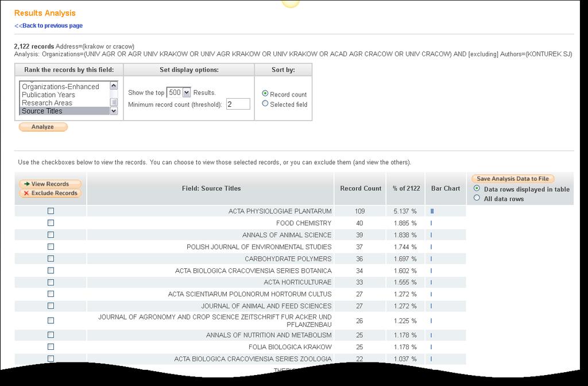Click the View Records button
Image resolution: width=588 pixels, height=386 pixels.
(51, 184)
